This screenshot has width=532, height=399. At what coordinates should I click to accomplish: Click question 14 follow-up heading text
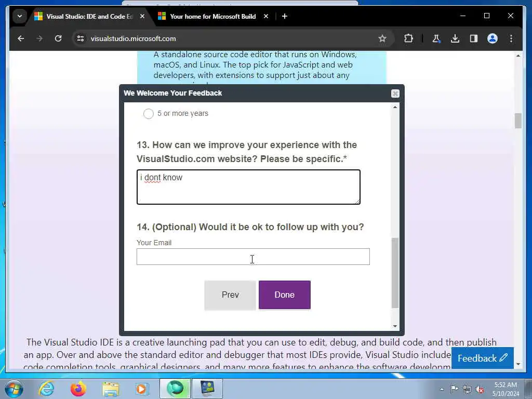pyautogui.click(x=250, y=227)
